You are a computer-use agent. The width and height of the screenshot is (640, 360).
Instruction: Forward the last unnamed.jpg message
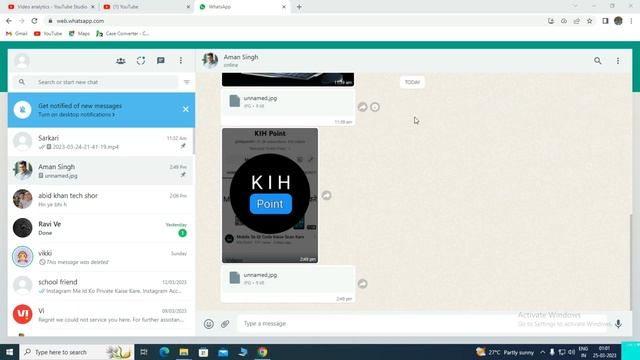362,284
